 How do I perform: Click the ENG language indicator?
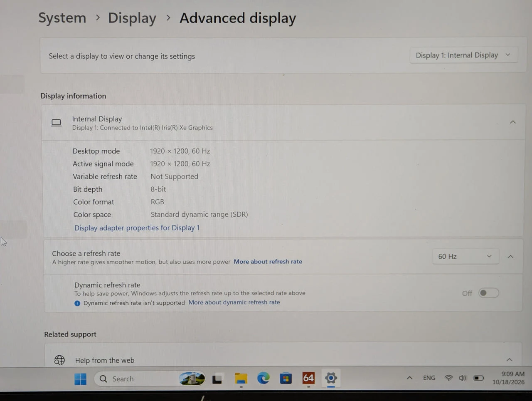[x=429, y=378]
